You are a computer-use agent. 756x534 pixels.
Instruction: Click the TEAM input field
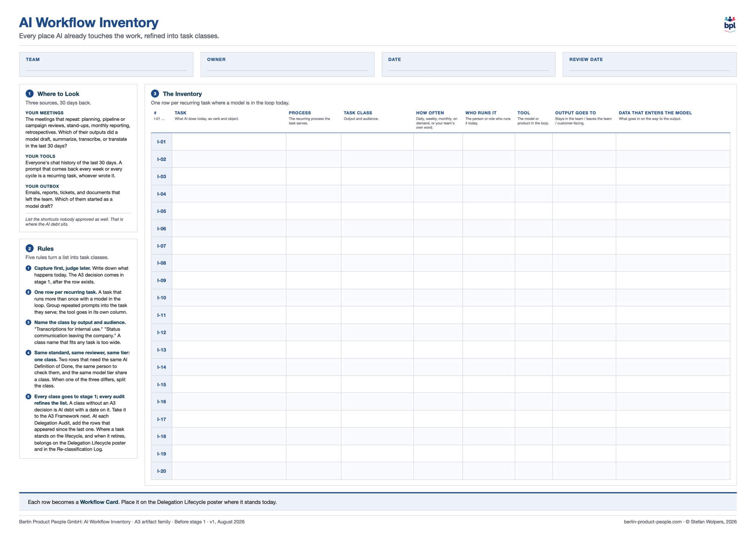point(106,65)
